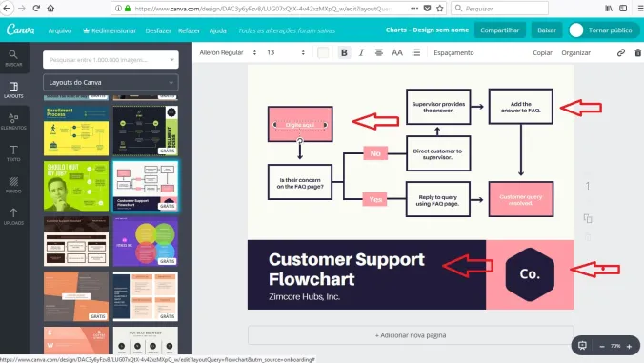This screenshot has width=644, height=363.
Task: Open the Fundo background panel
Action: pos(13,185)
